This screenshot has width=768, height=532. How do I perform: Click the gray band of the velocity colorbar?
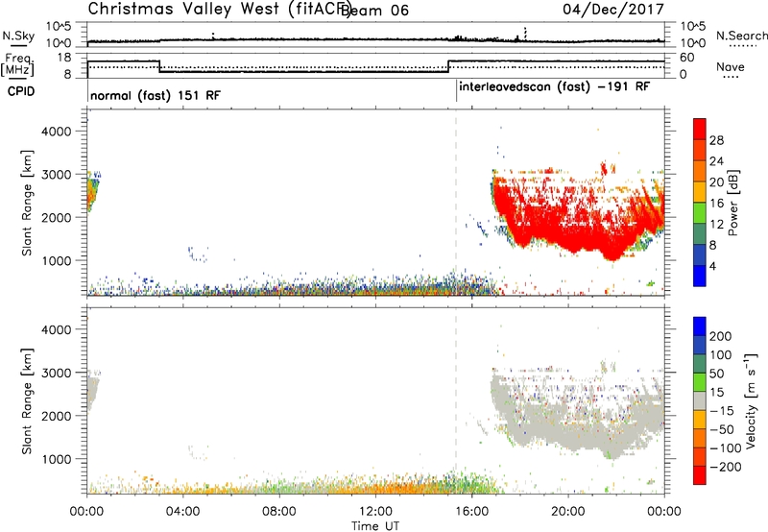[700, 401]
